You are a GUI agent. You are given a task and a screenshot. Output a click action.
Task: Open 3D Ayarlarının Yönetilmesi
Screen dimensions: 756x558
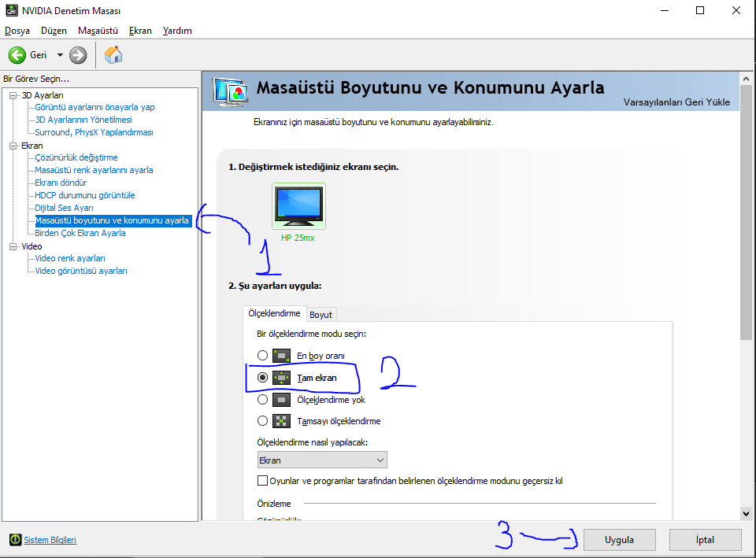tap(83, 120)
